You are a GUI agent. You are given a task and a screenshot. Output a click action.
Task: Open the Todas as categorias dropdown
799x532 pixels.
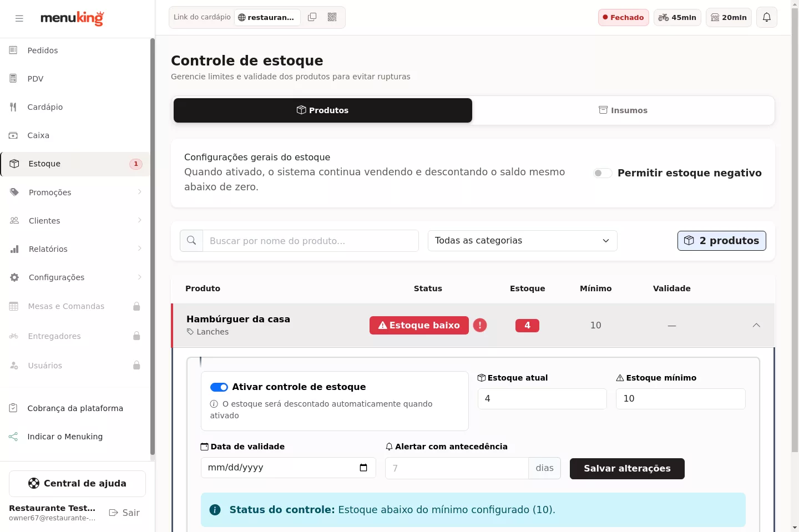523,241
